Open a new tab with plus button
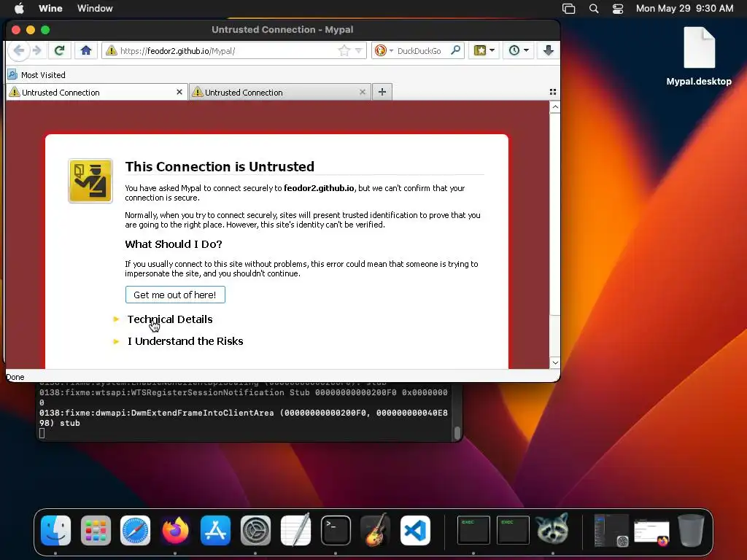Image resolution: width=747 pixels, height=560 pixels. [x=382, y=92]
